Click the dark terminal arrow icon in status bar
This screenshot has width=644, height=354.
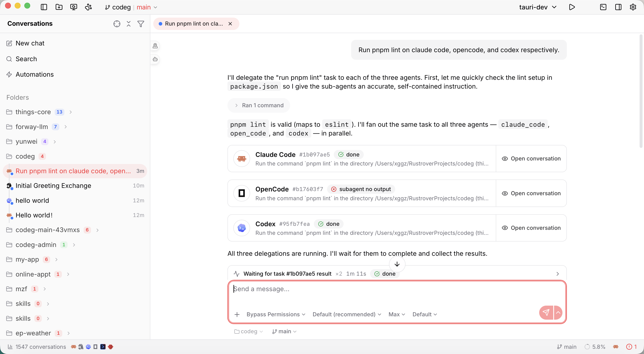click(x=103, y=347)
